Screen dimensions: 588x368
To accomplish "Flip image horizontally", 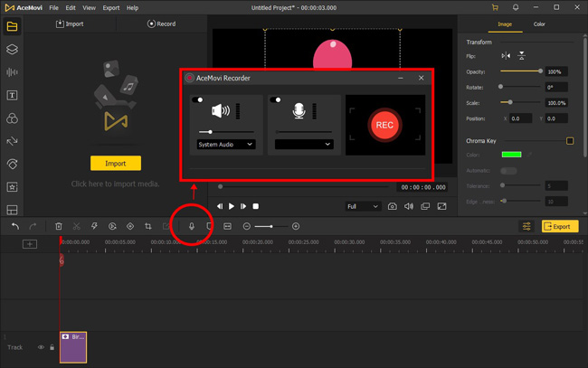I will (x=506, y=56).
